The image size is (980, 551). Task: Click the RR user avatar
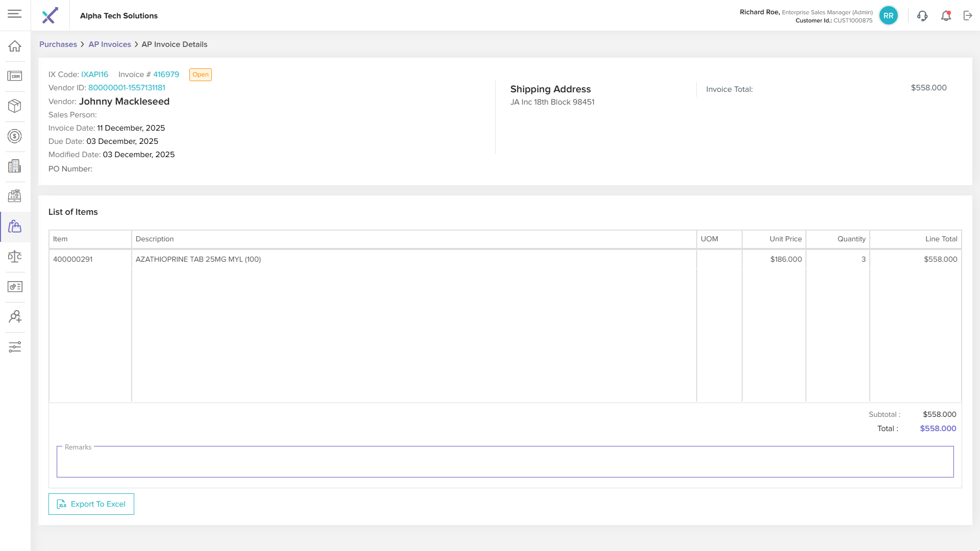888,16
